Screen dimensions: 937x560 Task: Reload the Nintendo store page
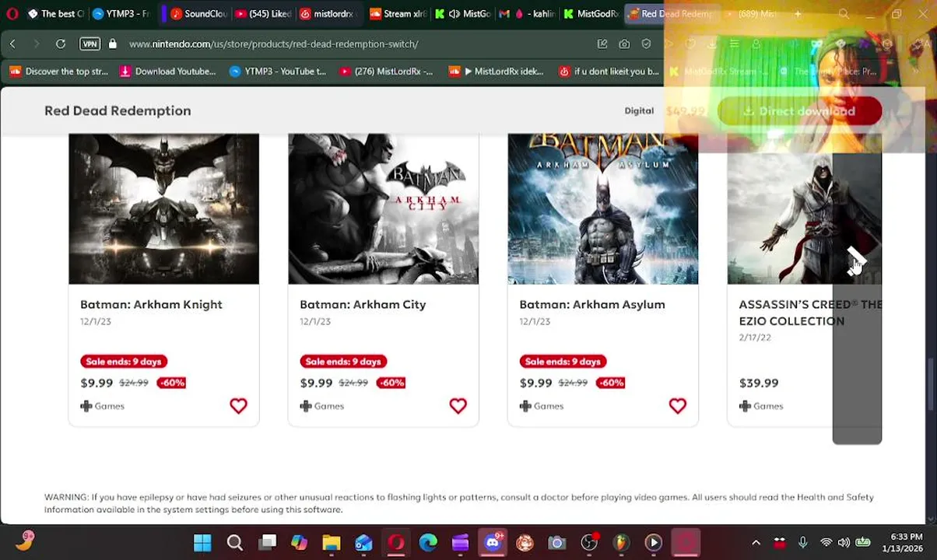tap(61, 44)
